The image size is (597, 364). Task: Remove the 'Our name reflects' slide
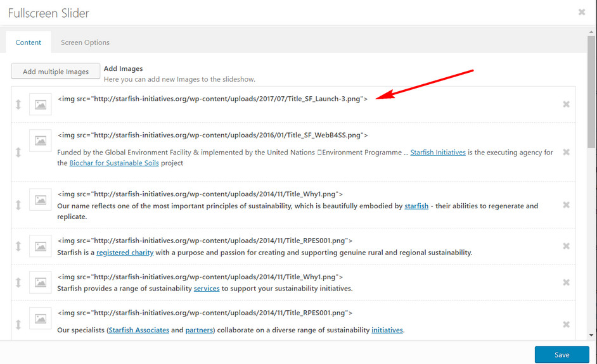(566, 205)
